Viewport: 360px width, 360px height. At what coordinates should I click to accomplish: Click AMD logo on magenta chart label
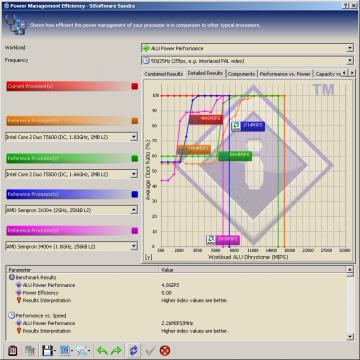(211, 240)
